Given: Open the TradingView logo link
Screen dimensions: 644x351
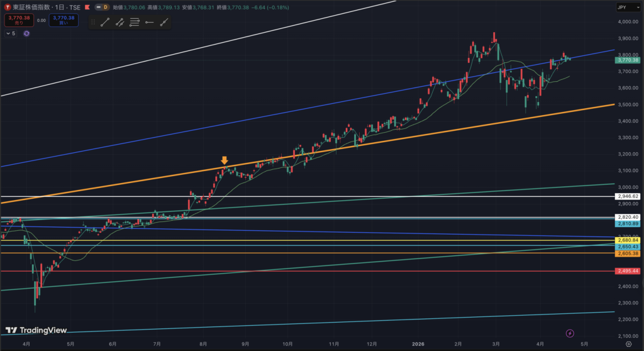Looking at the screenshot, I should [x=30, y=330].
